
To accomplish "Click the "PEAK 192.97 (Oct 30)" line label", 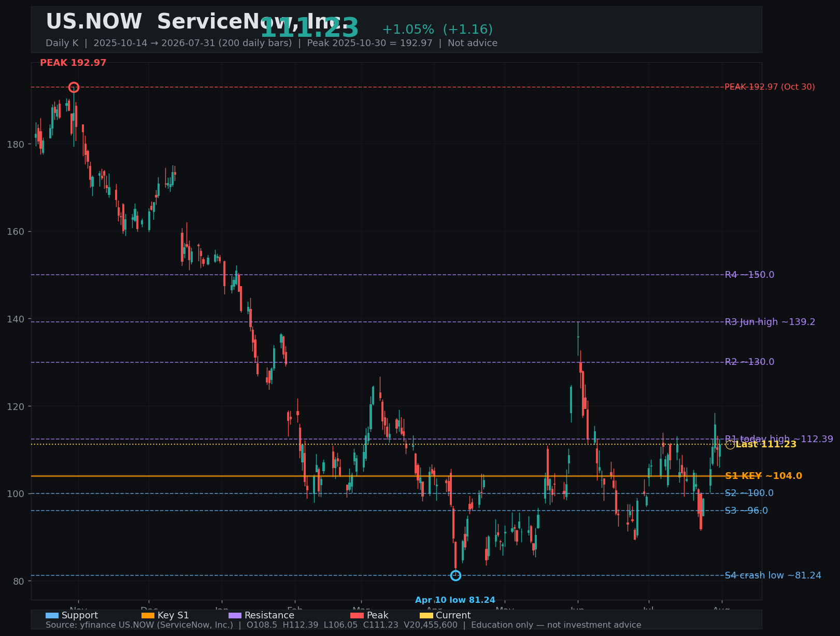I will tap(770, 87).
